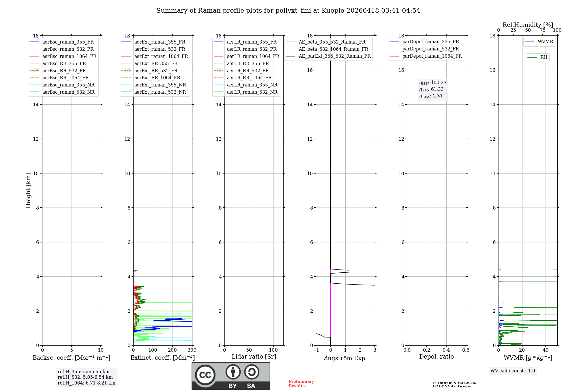This screenshot has width=577, height=392.
Task: Click the ShareAlike SA circular arrow icon
Action: coord(252,372)
